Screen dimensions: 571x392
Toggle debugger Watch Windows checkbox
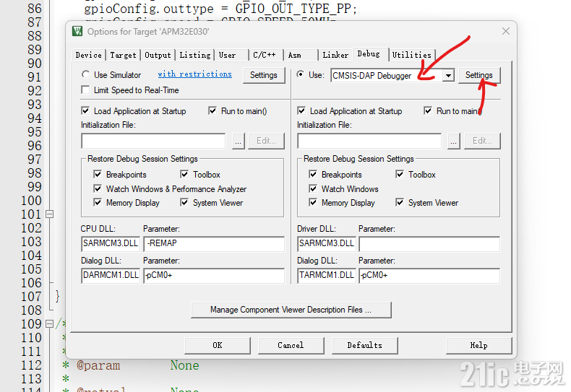[x=313, y=188]
